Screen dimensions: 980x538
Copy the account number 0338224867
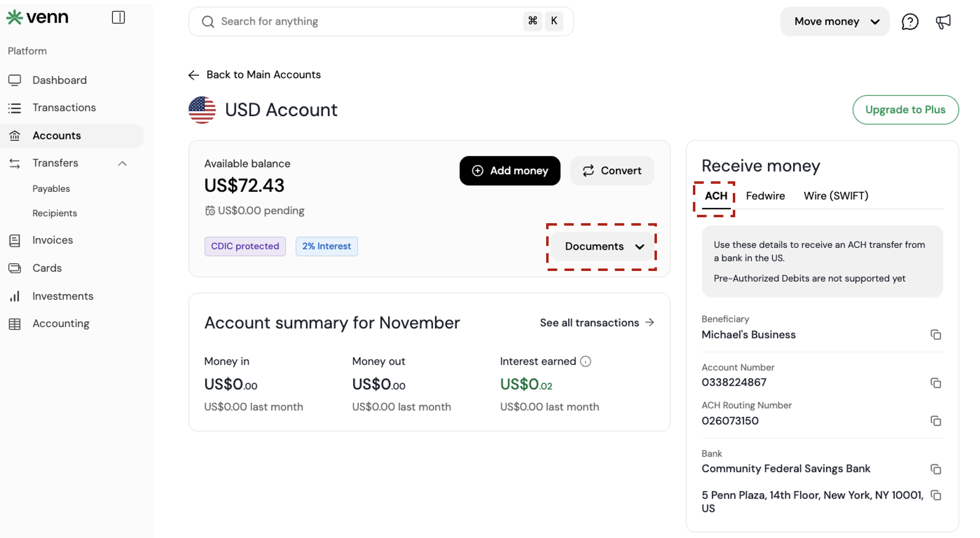936,383
